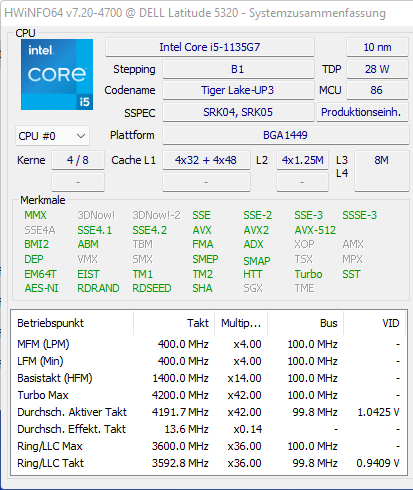Select the Basistakt (HFM) row
This screenshot has height=490, width=413.
(x=209, y=378)
